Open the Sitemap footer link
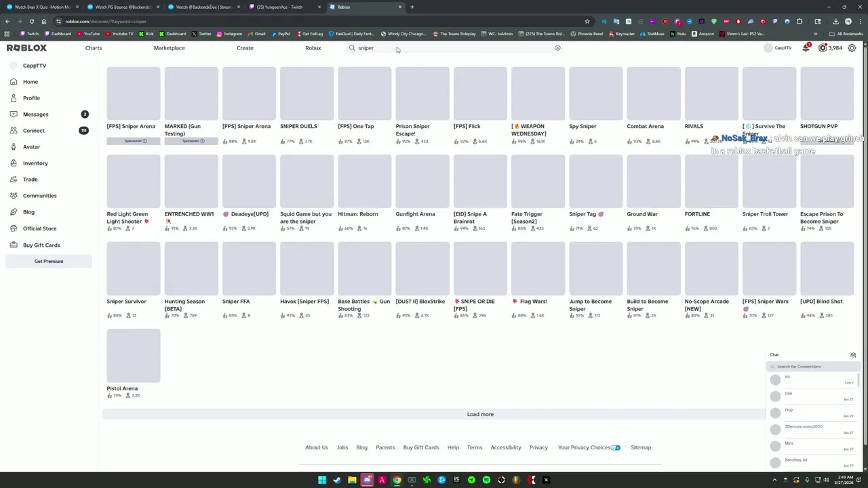Image resolution: width=868 pixels, height=488 pixels. [641, 447]
